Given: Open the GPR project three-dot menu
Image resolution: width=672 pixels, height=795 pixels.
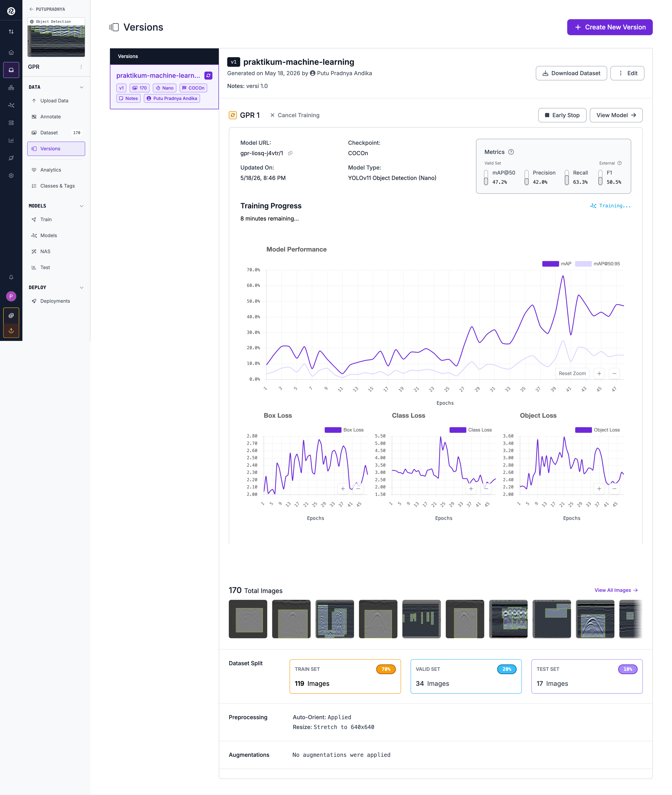Looking at the screenshot, I should [x=81, y=67].
